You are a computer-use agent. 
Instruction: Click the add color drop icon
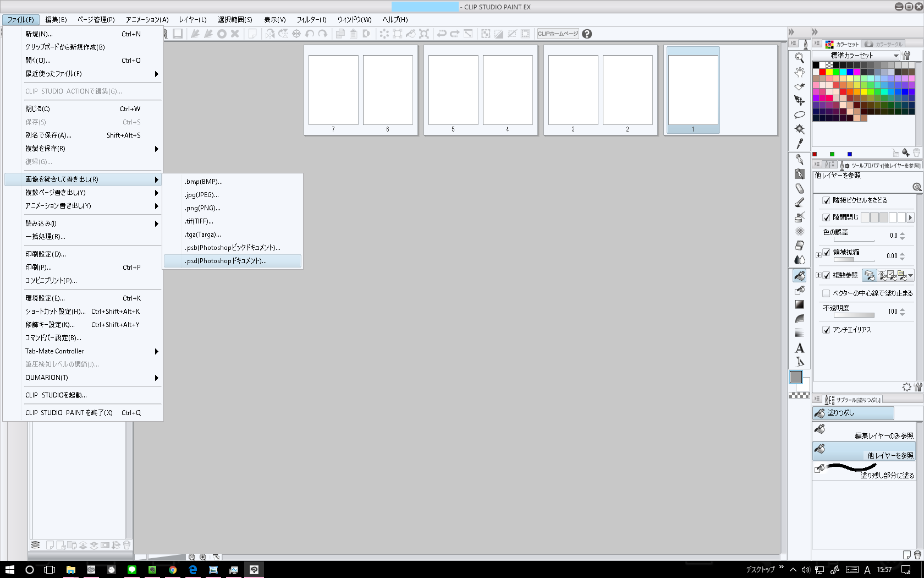[x=905, y=153]
